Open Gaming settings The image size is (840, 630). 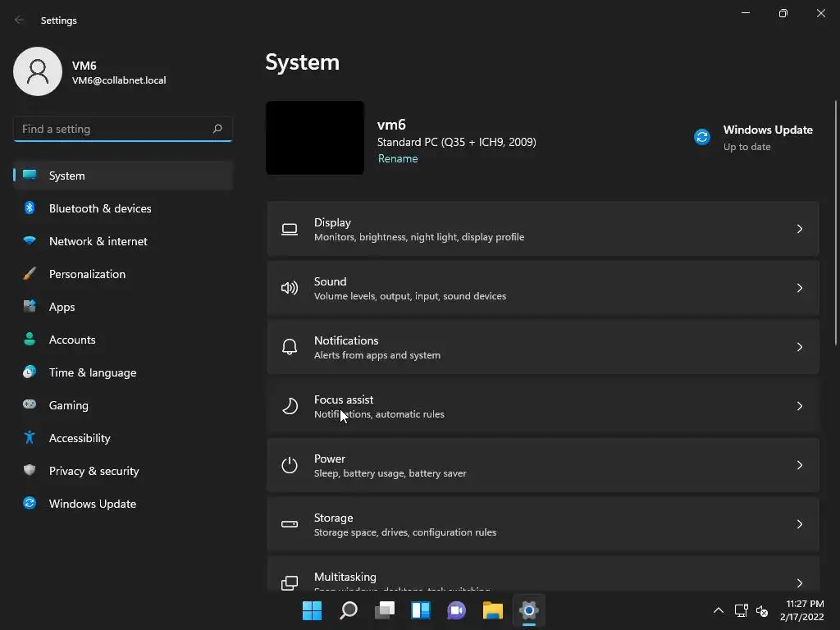(x=123, y=405)
